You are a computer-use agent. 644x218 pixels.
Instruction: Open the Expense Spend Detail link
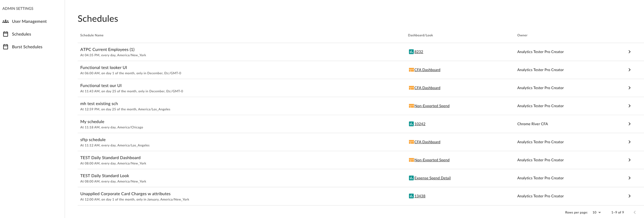tap(433, 178)
